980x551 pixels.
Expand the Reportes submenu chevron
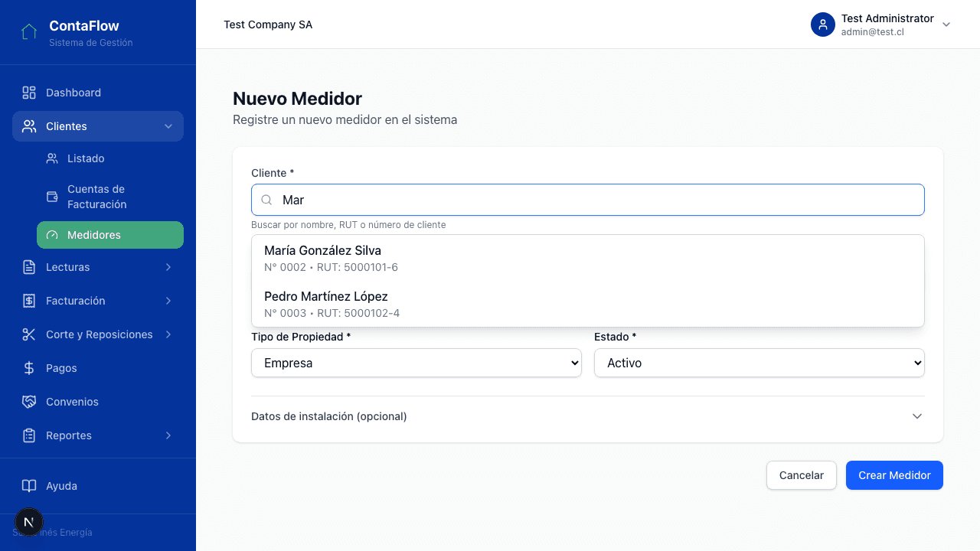[168, 435]
